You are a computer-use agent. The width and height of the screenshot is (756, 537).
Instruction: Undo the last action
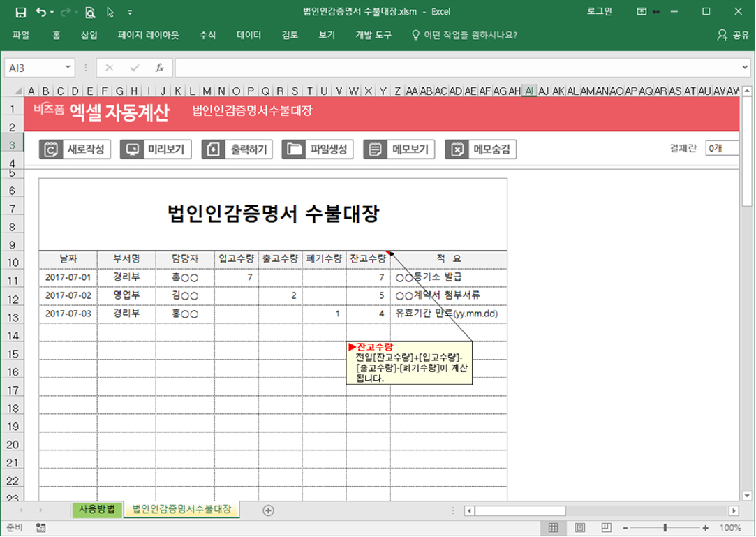pos(41,12)
